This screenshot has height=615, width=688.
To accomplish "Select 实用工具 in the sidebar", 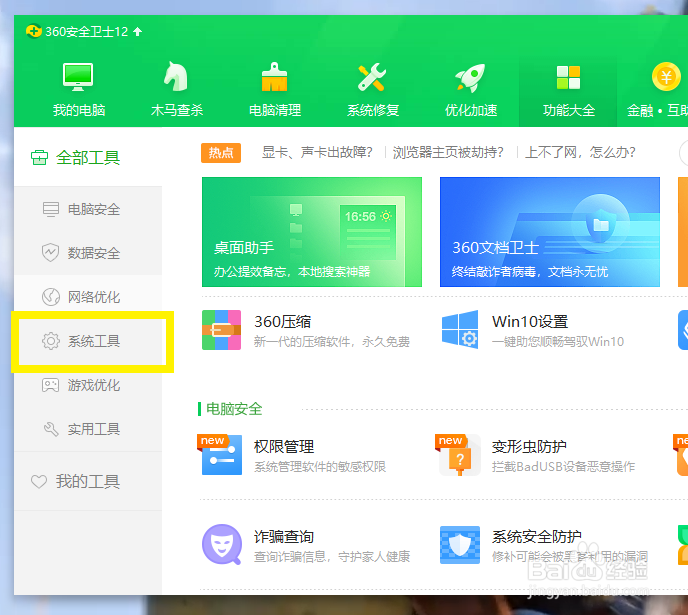I will pos(88,429).
